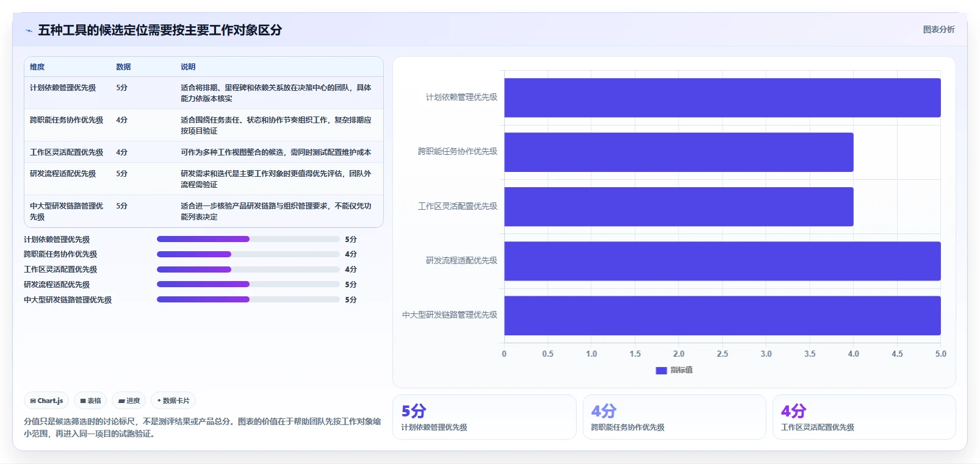
Task: Click the 图表分析 label in the header
Action: 939,29
